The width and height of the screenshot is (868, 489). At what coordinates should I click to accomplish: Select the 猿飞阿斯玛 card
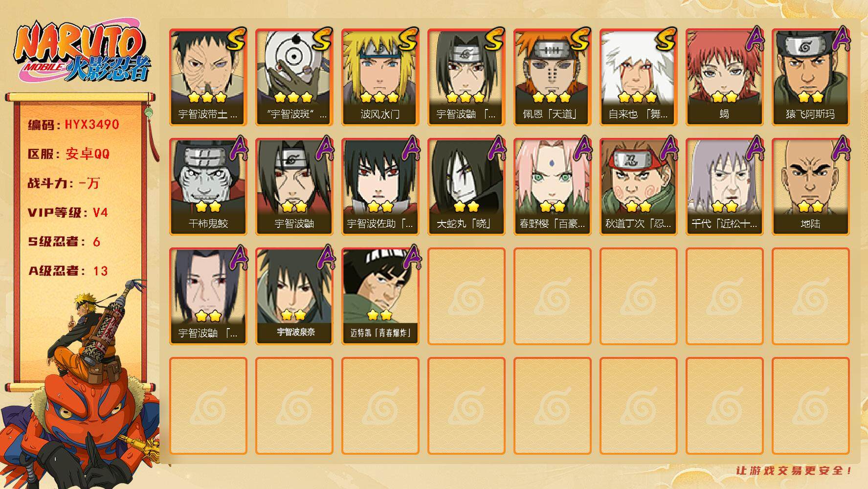811,77
